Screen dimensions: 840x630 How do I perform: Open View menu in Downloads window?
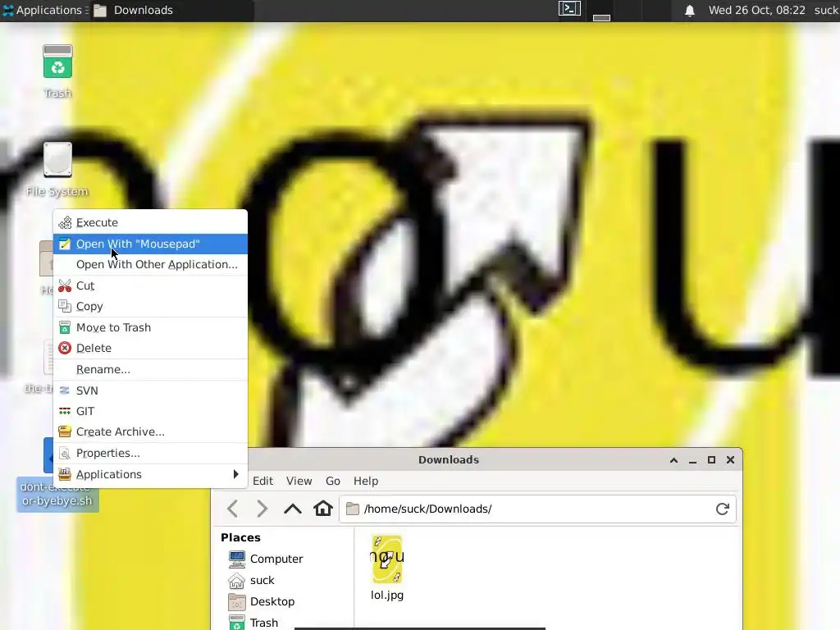(299, 481)
